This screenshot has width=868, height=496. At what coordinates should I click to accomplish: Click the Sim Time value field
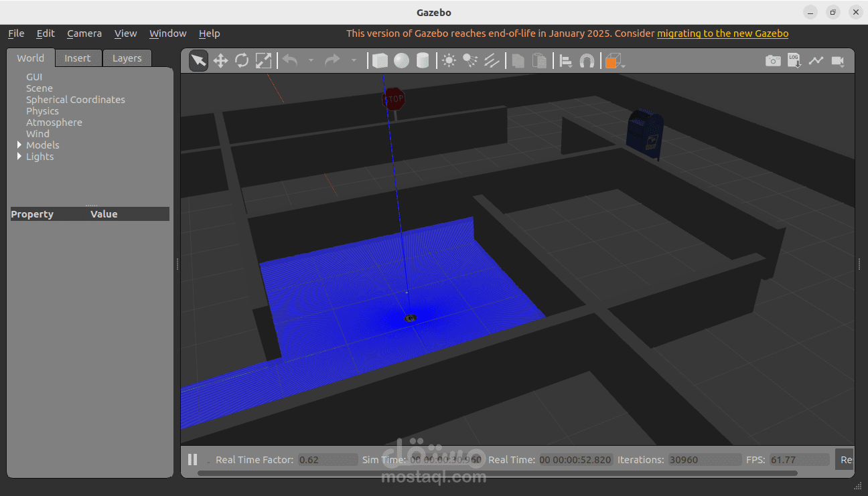pyautogui.click(x=445, y=460)
